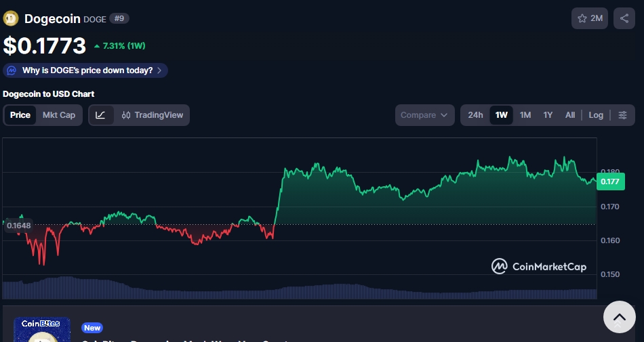The height and width of the screenshot is (342, 644).
Task: Click the 0.160 y-axis label
Action: 610,240
